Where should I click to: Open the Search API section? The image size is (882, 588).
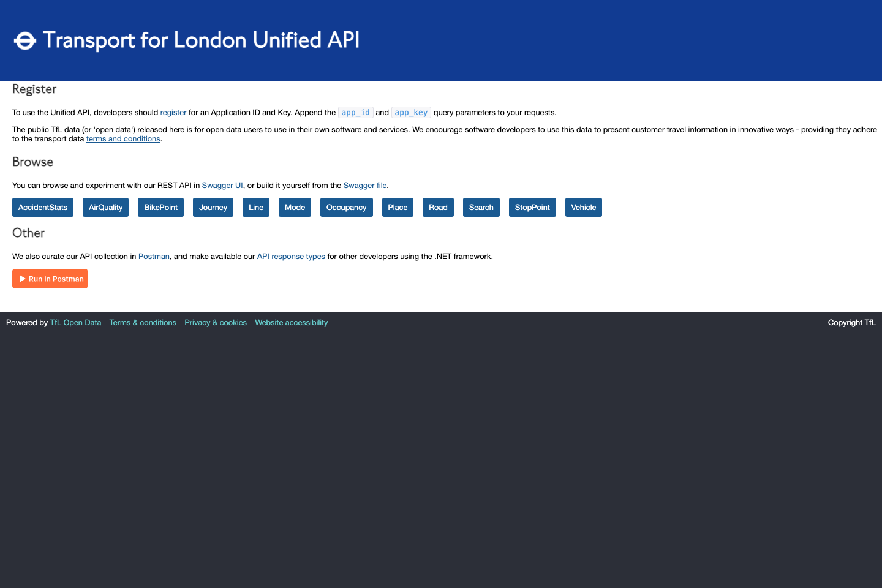coord(481,207)
